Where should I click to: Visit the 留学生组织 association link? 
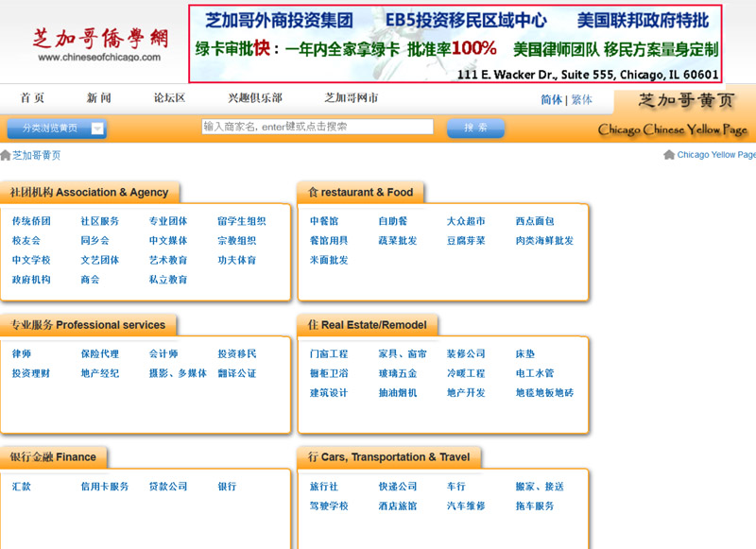[x=241, y=221]
